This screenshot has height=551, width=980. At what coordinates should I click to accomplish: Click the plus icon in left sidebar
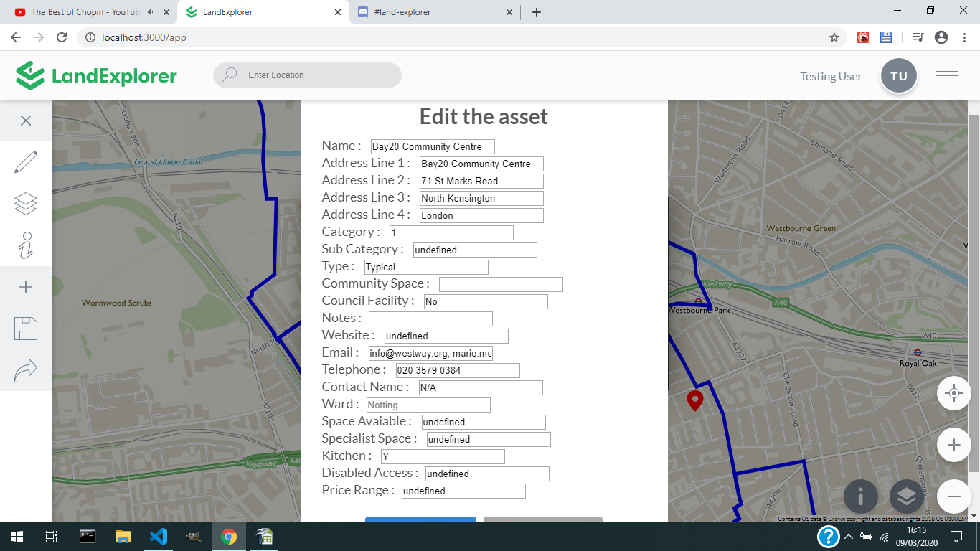tap(26, 287)
